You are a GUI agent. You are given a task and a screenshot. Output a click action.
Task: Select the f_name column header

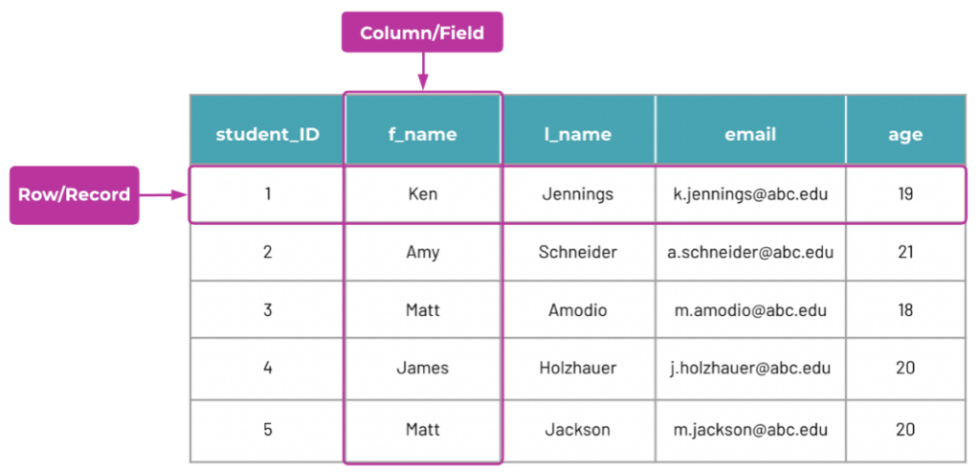422,134
